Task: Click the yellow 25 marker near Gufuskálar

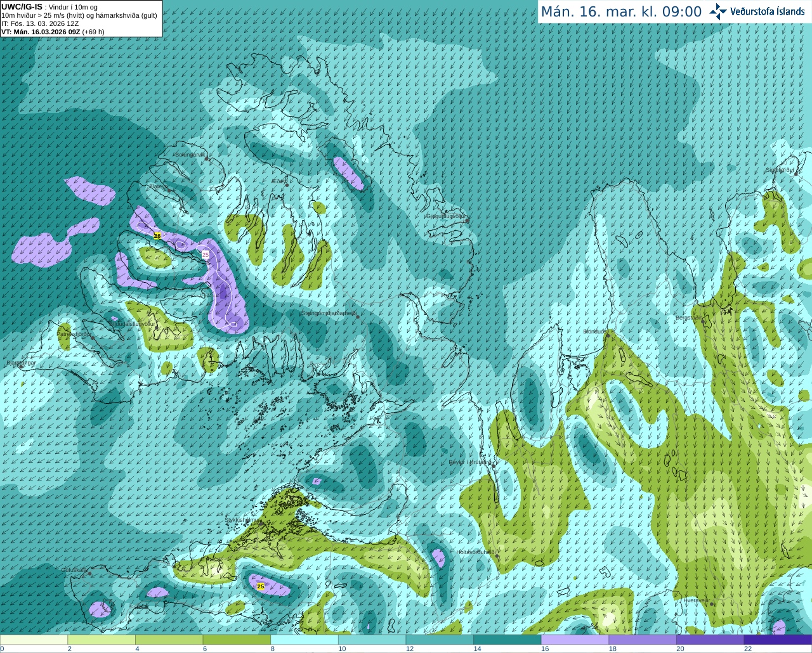Action: (261, 586)
